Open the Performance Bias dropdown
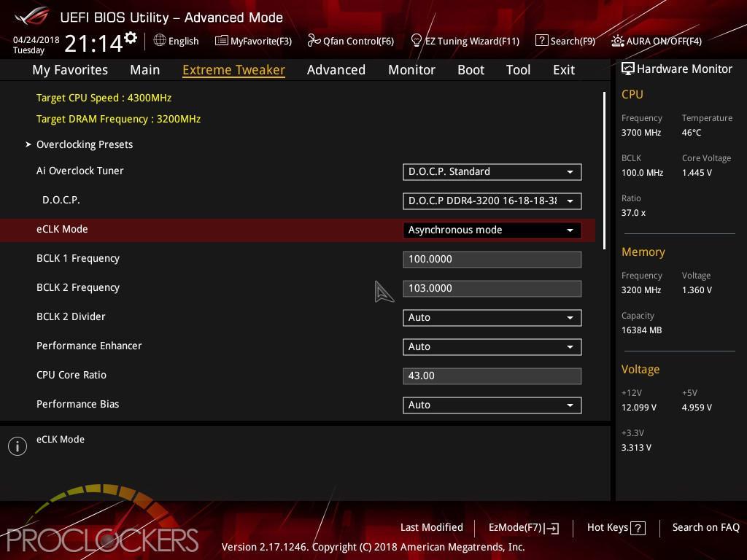Viewport: 747px width, 560px height. click(x=492, y=405)
